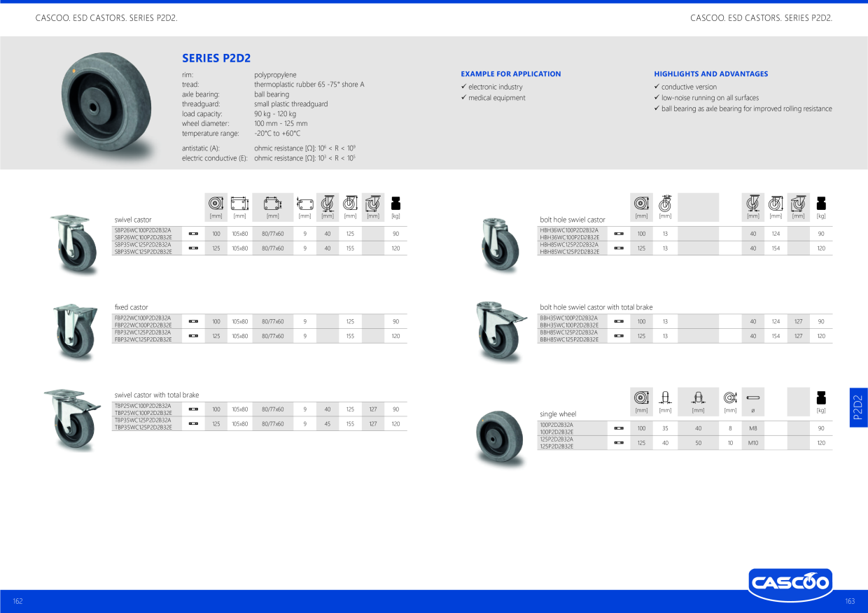Click the kg load weight icon in bolt hole castor header
Viewport: 868px width, 613px height.
(x=821, y=203)
